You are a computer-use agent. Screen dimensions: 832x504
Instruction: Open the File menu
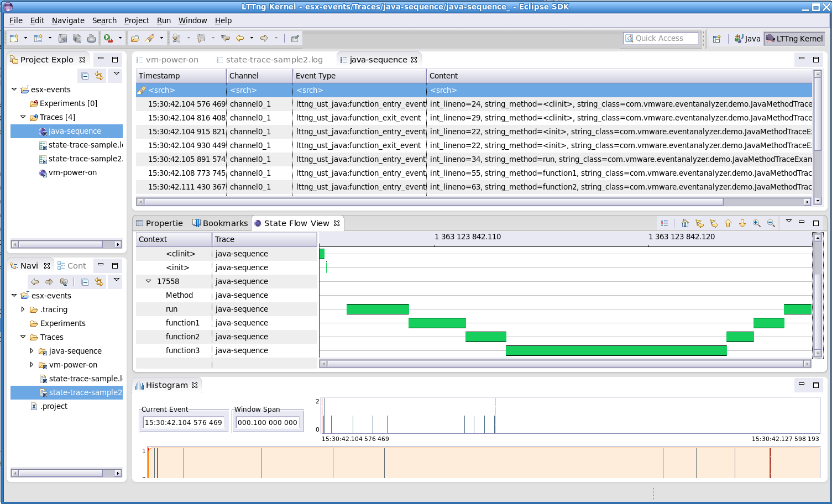pos(16,20)
